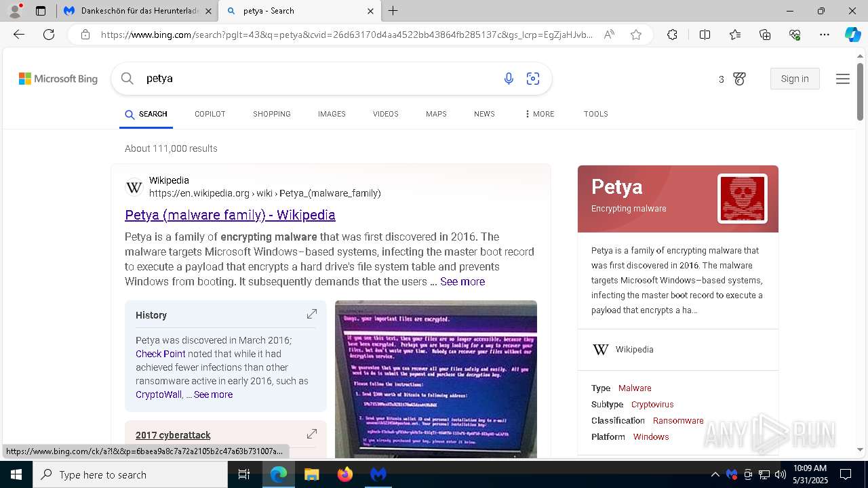Click the Malware type link
This screenshot has width=868, height=488.
635,388
